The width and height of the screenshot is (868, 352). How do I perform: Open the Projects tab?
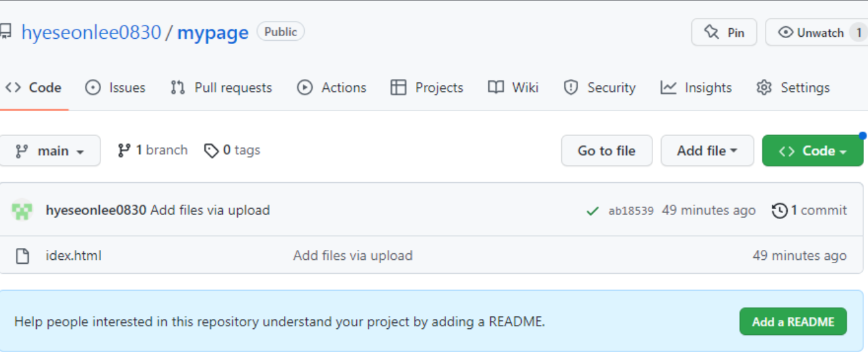click(x=427, y=88)
